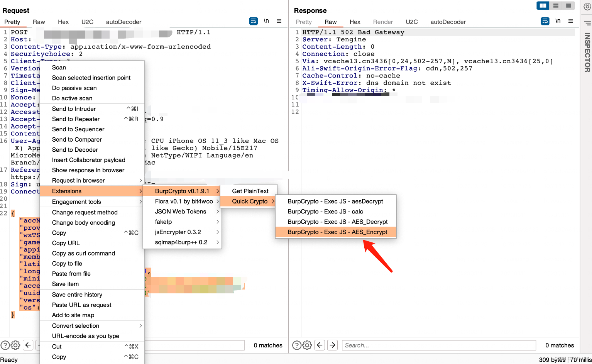
Task: Toggle word wrap icon in Response panel
Action: (x=545, y=21)
